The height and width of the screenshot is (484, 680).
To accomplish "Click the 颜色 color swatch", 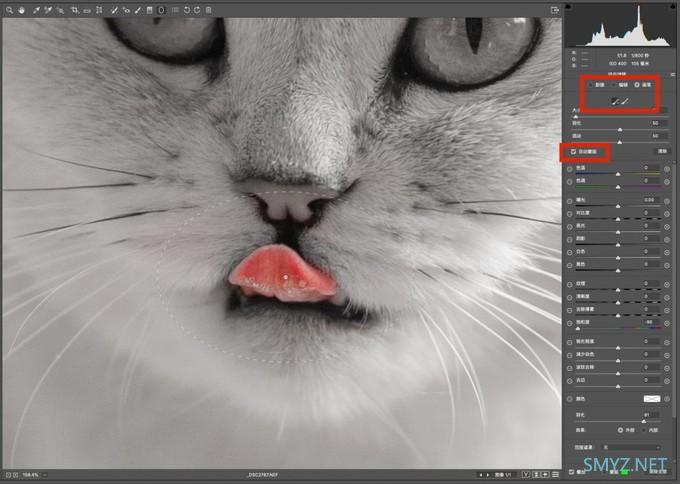I will (x=651, y=399).
